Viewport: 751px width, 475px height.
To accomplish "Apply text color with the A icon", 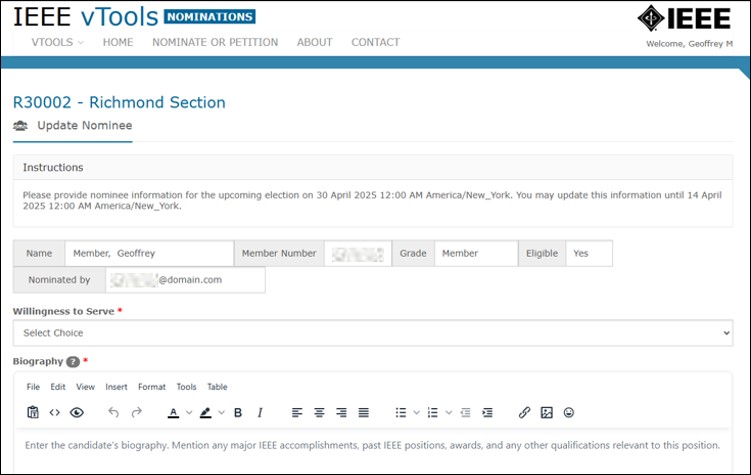I will (x=173, y=412).
